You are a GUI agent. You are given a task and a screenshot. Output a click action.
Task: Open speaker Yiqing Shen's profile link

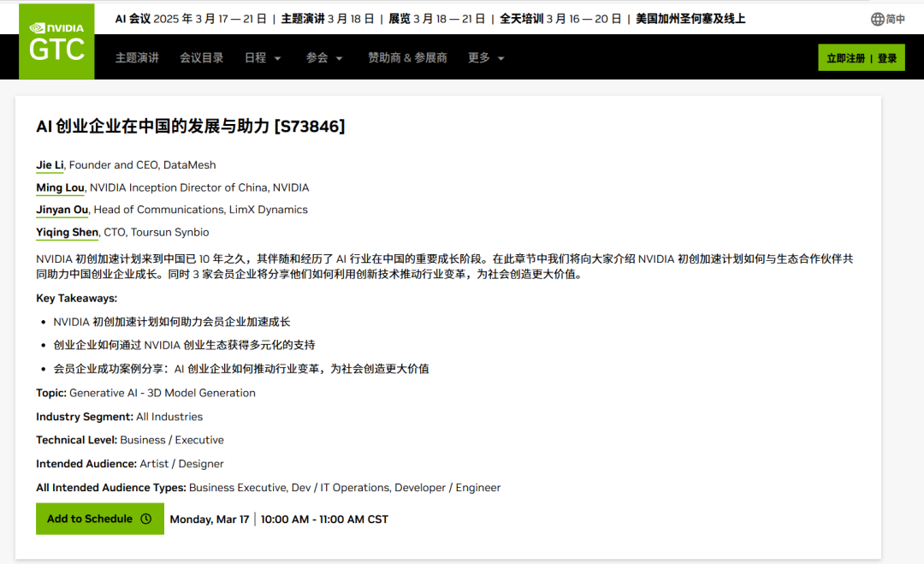68,232
